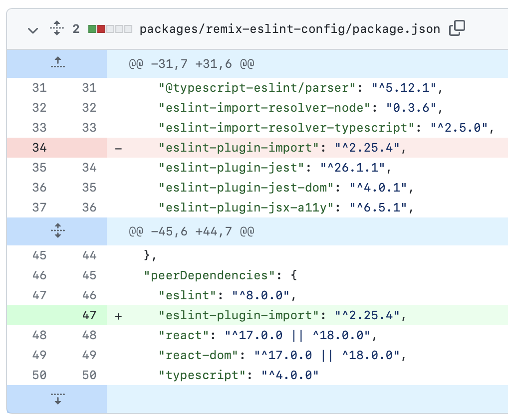Select added line number 47
This screenshot has height=420, width=508.
(89, 315)
